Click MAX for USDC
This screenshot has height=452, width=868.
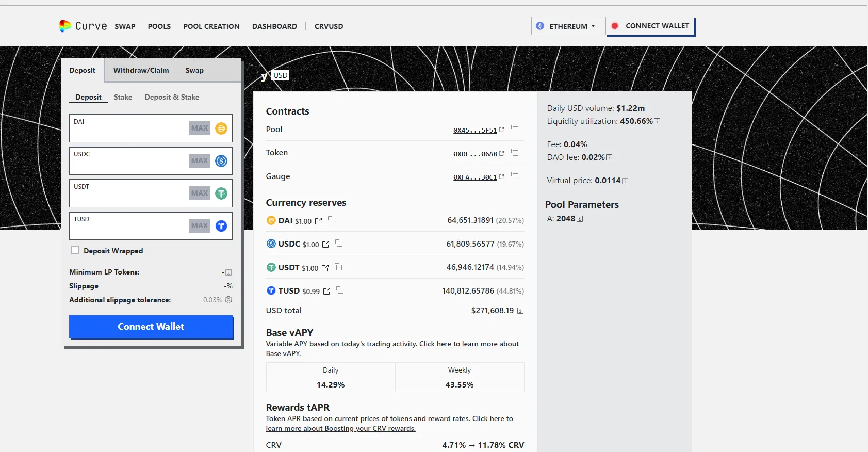click(200, 160)
